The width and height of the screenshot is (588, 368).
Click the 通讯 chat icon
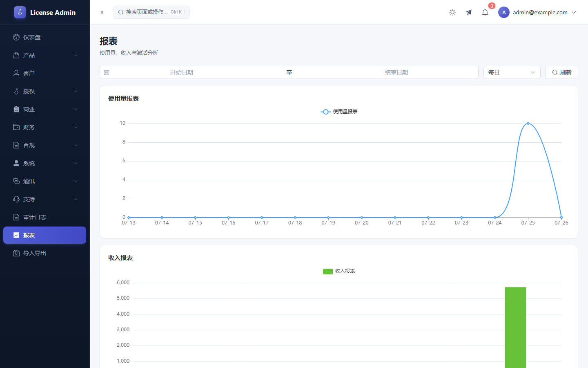16,181
